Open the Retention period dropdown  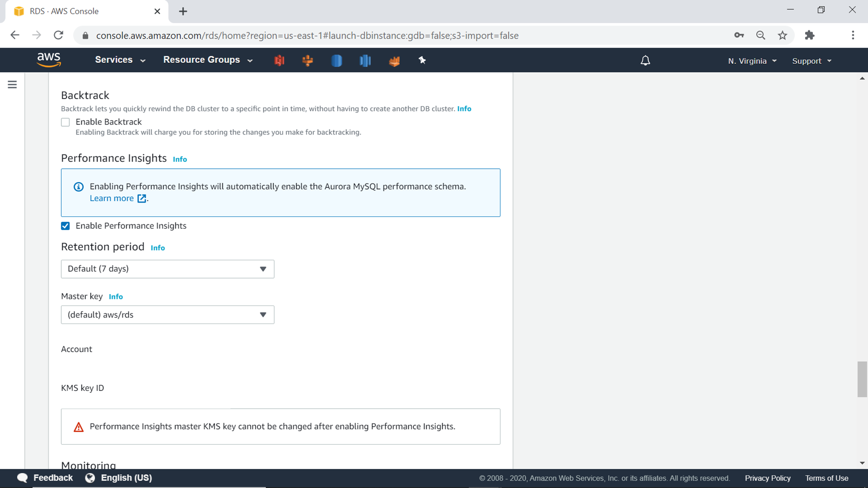tap(168, 269)
